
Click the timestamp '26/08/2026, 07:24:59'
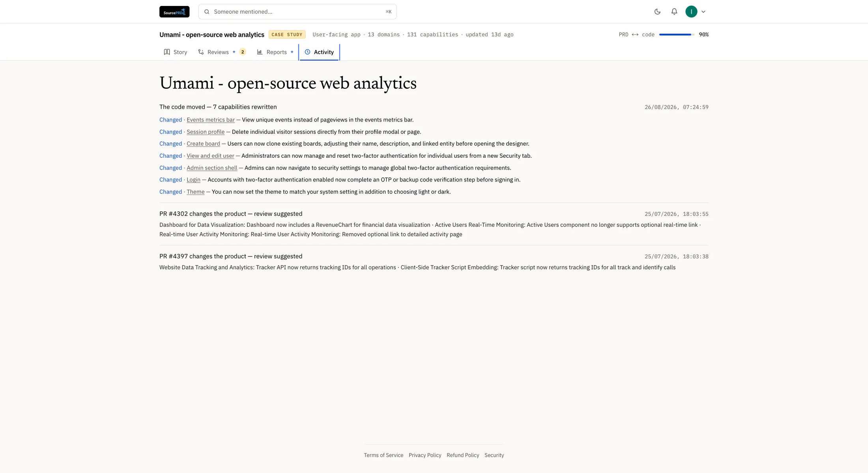(677, 107)
